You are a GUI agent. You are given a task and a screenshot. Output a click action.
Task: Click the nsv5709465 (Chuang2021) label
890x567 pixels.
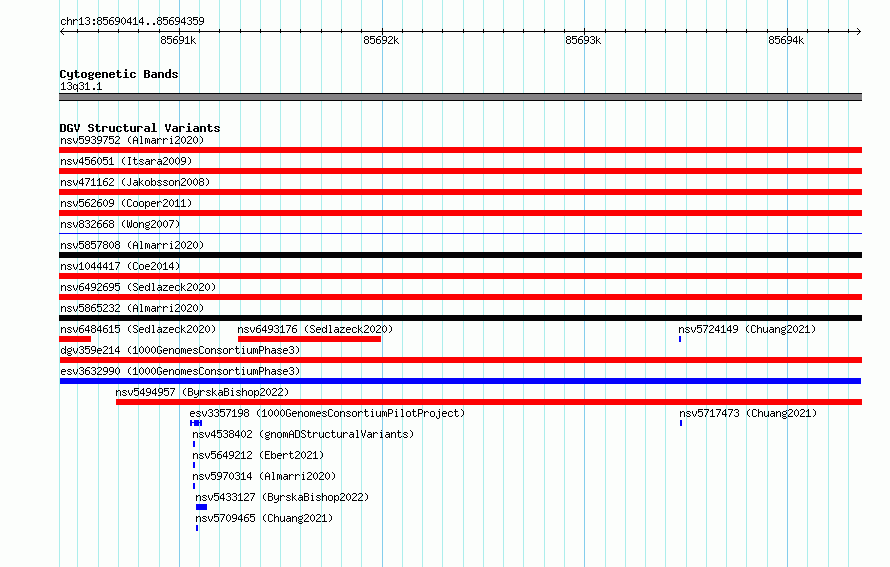(264, 518)
